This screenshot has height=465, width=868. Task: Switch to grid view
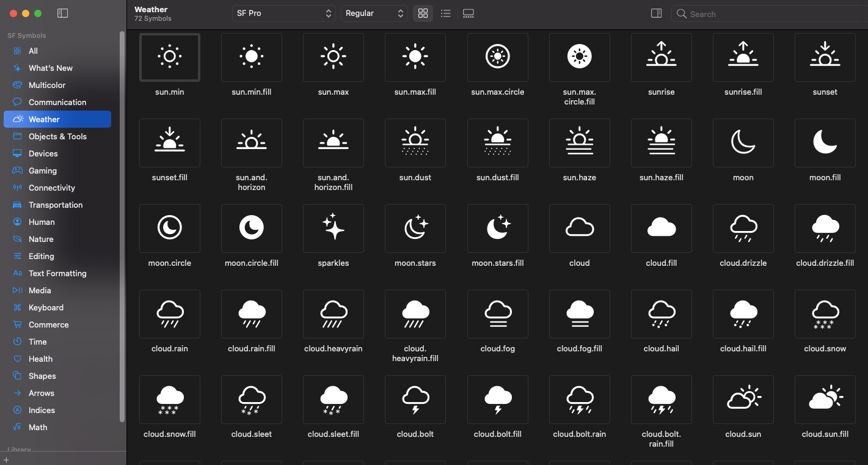[423, 13]
